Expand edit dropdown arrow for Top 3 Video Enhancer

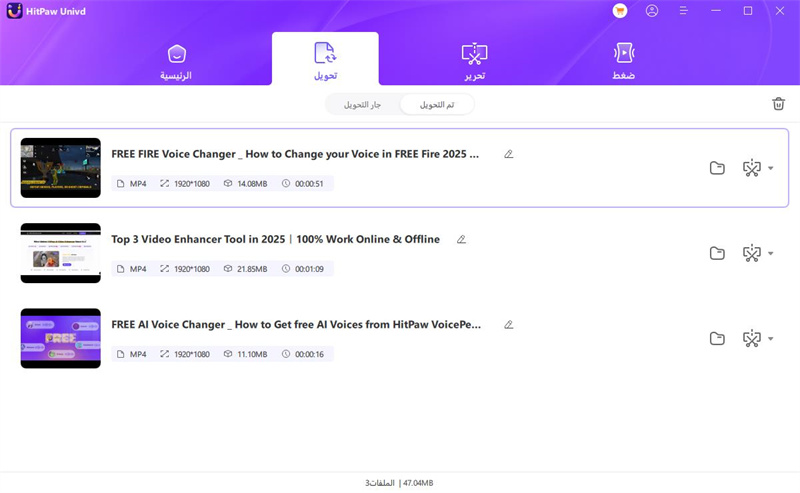pos(770,253)
